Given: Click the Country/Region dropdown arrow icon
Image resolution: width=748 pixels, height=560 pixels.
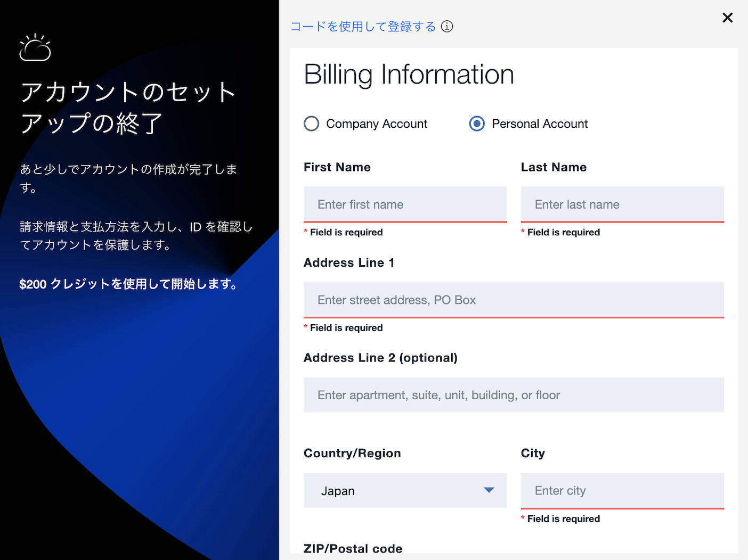Looking at the screenshot, I should coord(489,490).
